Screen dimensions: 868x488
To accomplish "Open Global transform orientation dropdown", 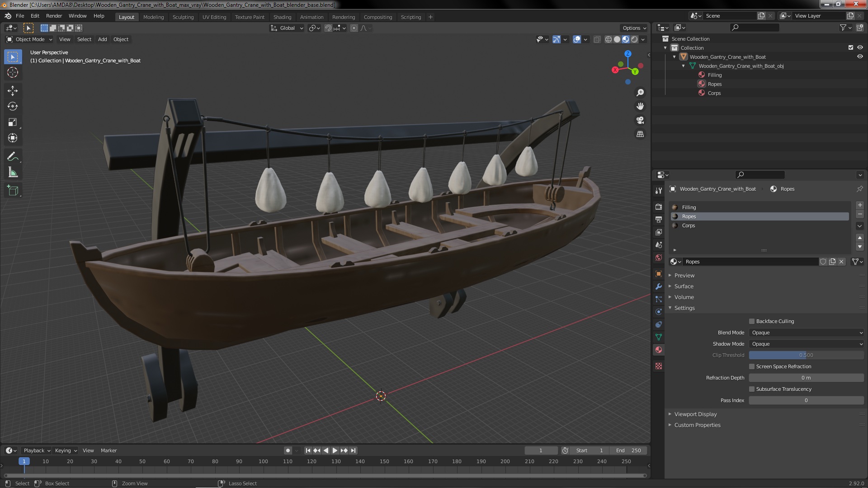I will [x=287, y=28].
